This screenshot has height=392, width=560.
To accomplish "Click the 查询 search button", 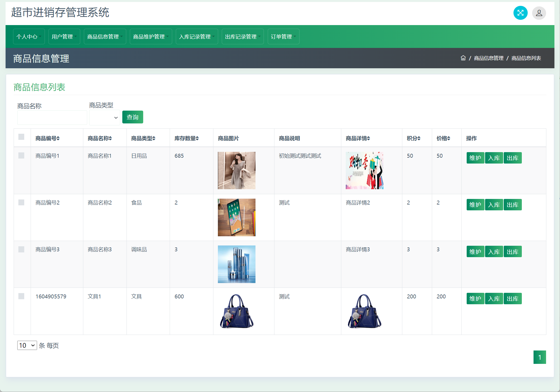I will [x=133, y=117].
